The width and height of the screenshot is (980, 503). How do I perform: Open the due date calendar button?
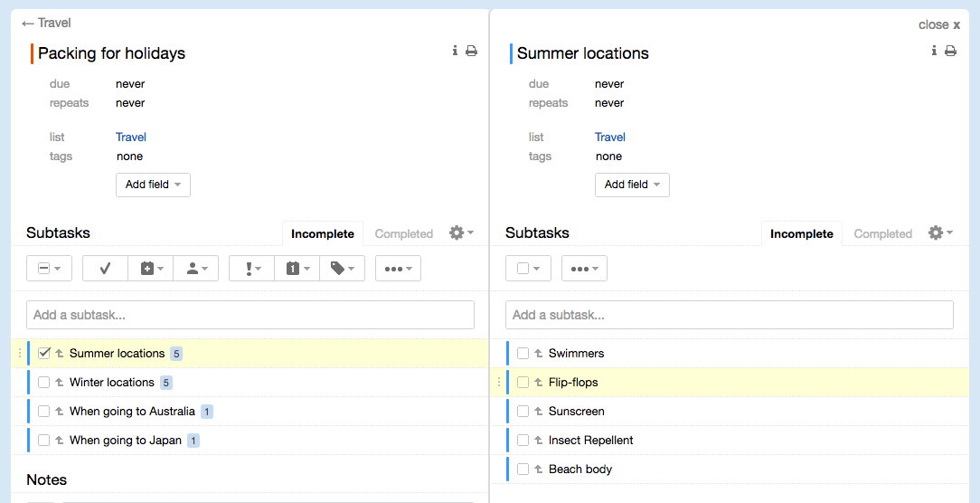pyautogui.click(x=297, y=269)
